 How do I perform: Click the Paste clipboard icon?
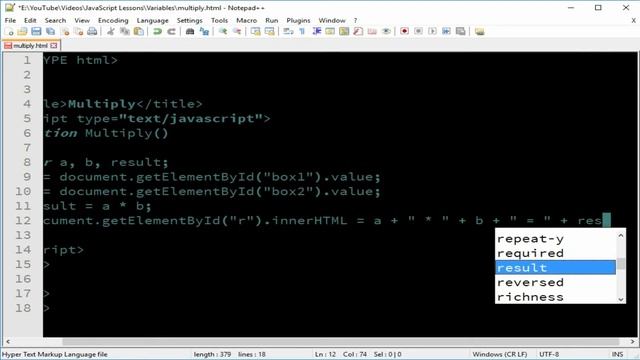(139, 31)
